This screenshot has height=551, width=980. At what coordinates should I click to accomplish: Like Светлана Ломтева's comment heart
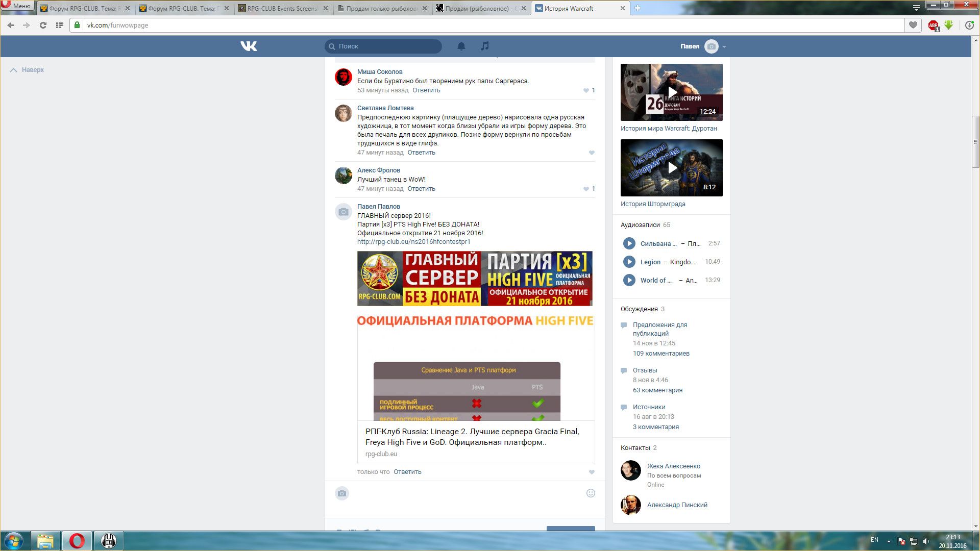click(x=592, y=153)
